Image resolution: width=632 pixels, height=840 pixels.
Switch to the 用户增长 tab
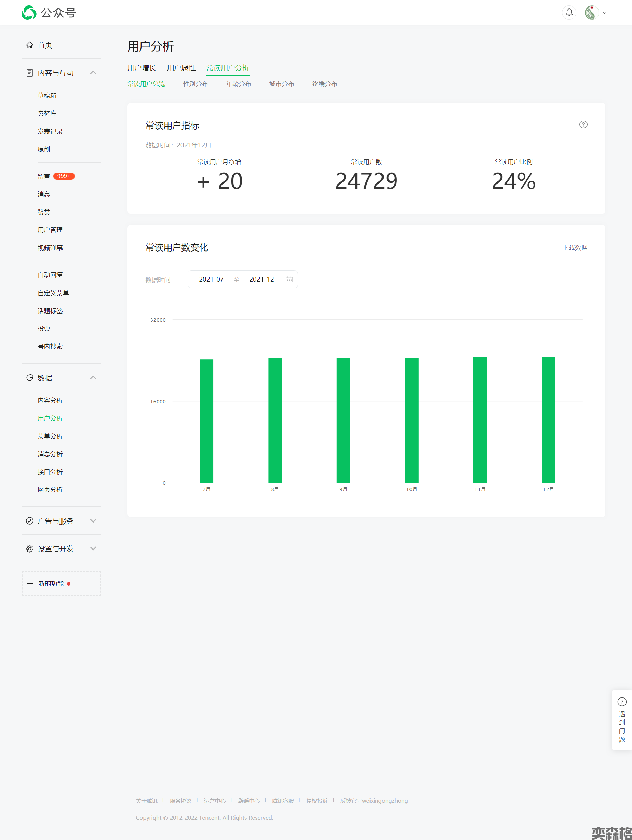click(x=142, y=68)
